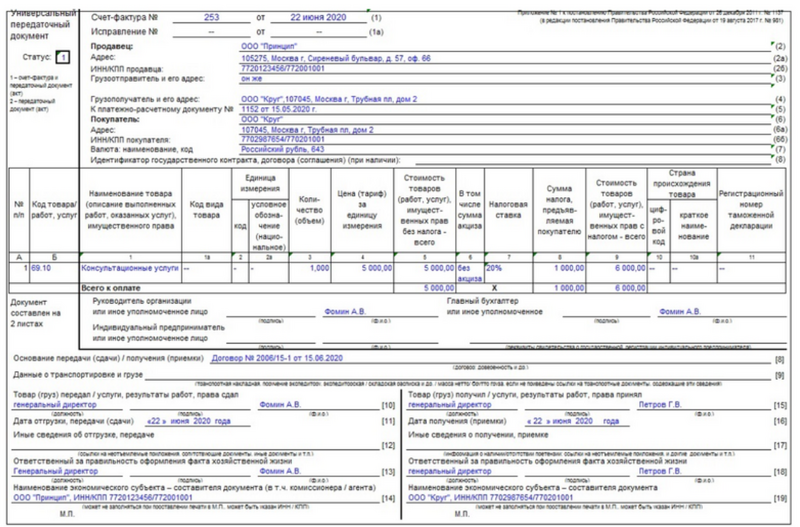800x527 pixels.
Task: Click Документ составлен на 2 листах note
Action: pyautogui.click(x=35, y=313)
